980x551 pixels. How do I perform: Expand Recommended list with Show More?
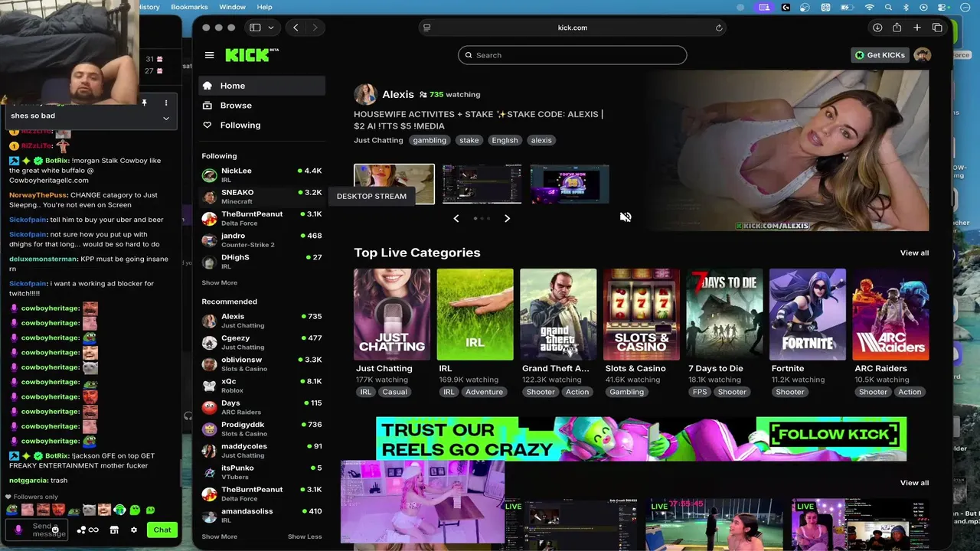pyautogui.click(x=219, y=536)
